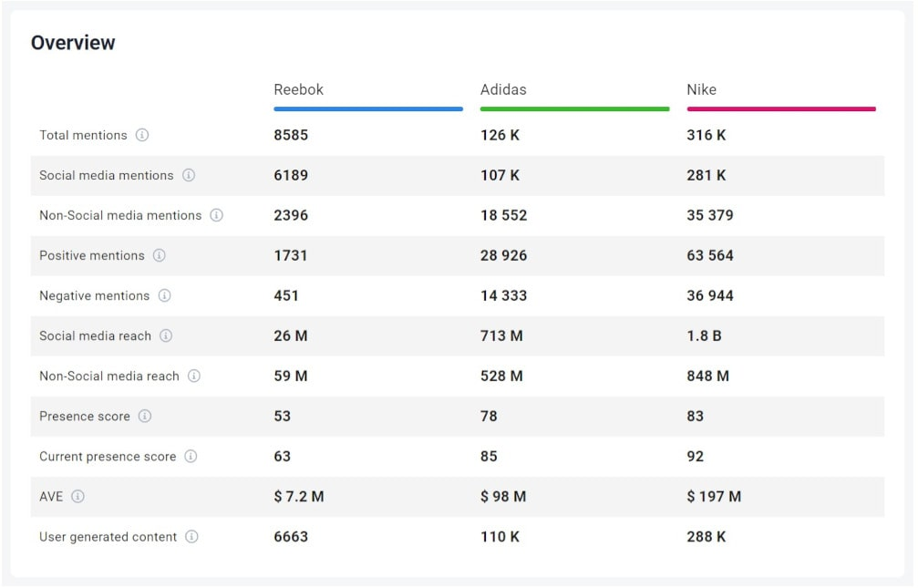
Task: Click the info icon beside AVE
Action: point(78,496)
